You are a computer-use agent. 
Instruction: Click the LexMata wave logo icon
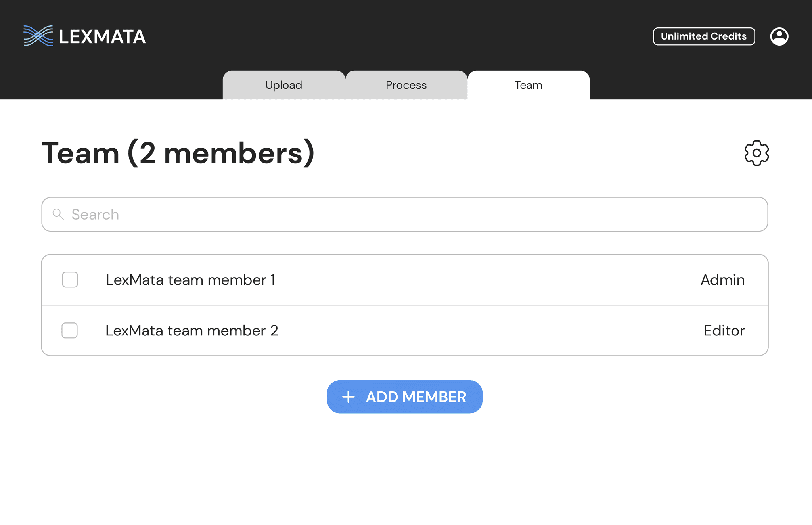[38, 36]
